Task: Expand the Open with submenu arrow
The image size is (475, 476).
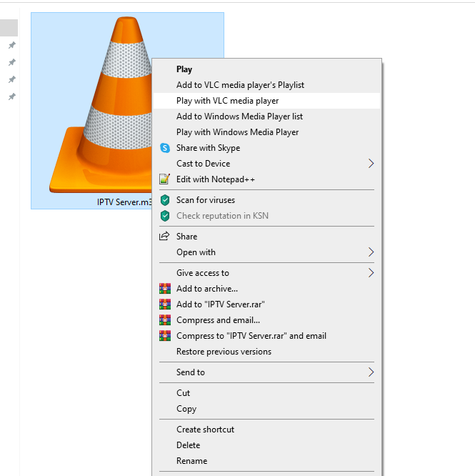Action: point(371,252)
